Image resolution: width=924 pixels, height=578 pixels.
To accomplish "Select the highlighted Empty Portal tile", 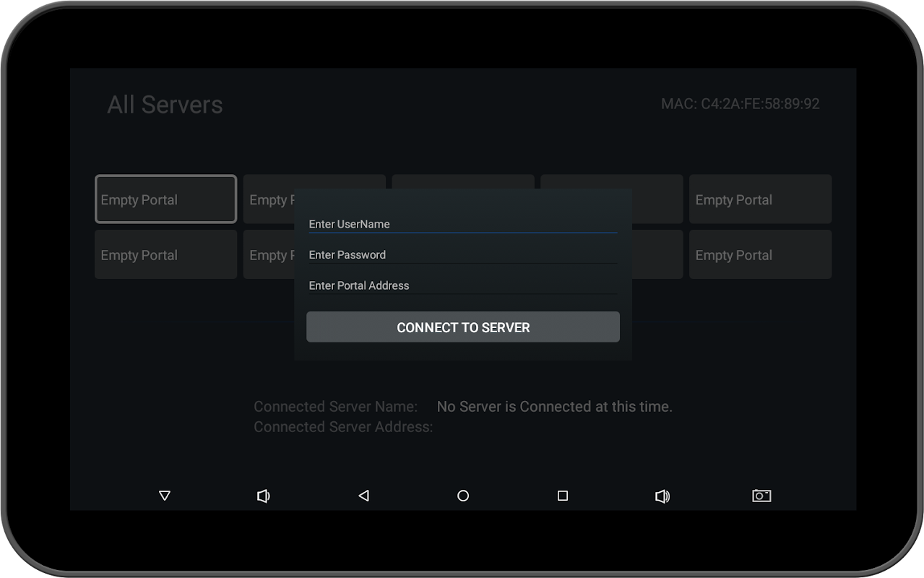I will (x=166, y=199).
